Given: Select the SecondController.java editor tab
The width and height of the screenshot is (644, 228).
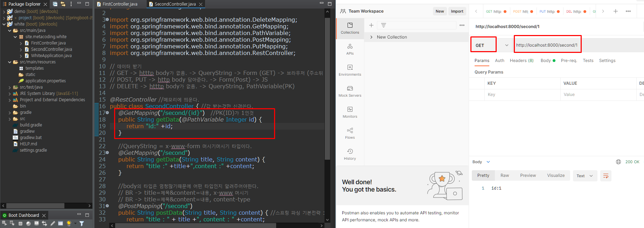Looking at the screenshot, I should point(175,4).
